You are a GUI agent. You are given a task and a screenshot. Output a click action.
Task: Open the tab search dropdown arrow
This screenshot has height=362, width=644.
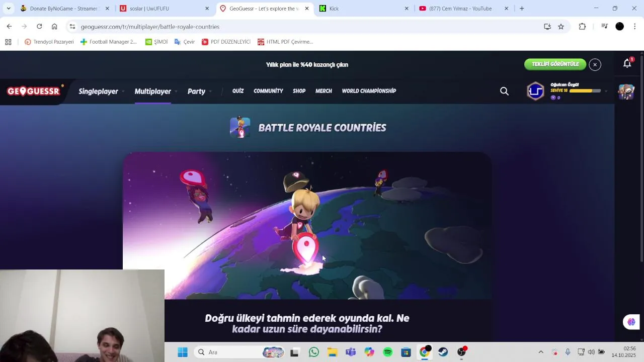(9, 9)
